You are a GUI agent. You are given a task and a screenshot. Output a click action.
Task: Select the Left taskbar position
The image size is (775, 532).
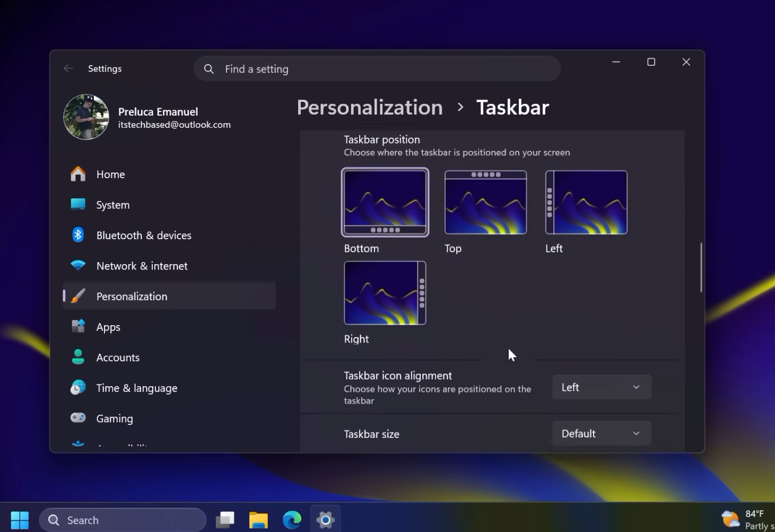coord(586,202)
